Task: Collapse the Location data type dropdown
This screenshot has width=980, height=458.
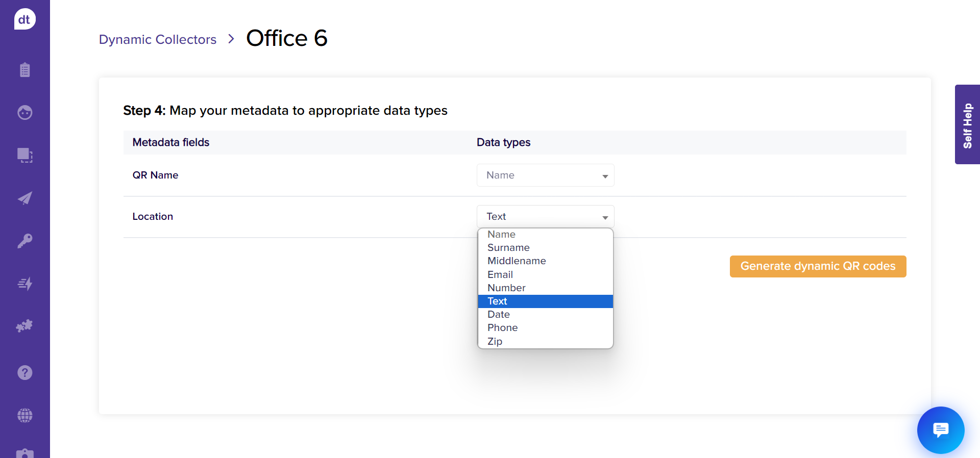Action: point(545,217)
